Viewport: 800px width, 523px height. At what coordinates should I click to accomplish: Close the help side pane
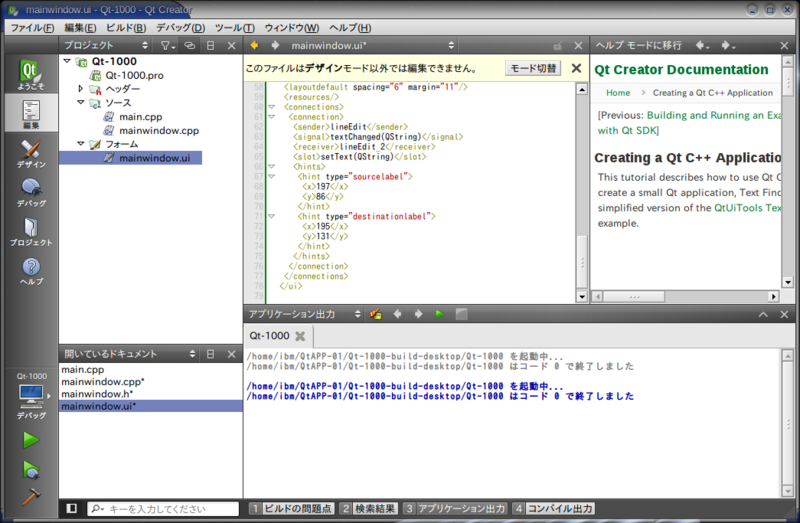point(784,45)
